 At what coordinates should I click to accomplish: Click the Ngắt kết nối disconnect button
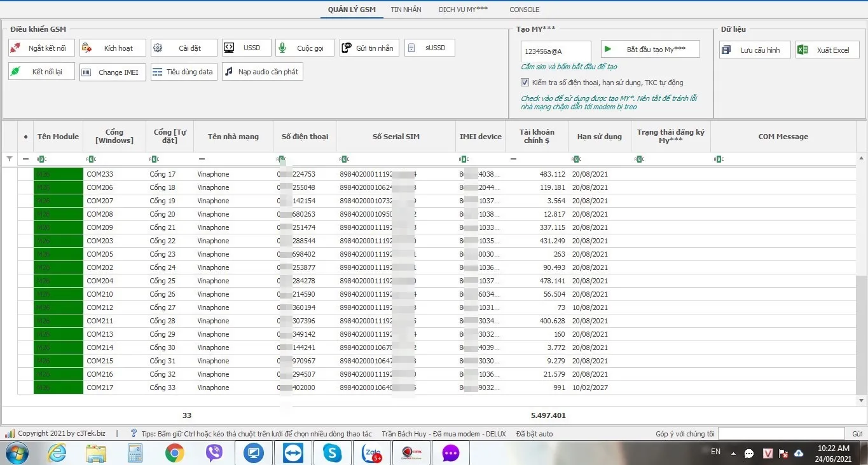41,48
